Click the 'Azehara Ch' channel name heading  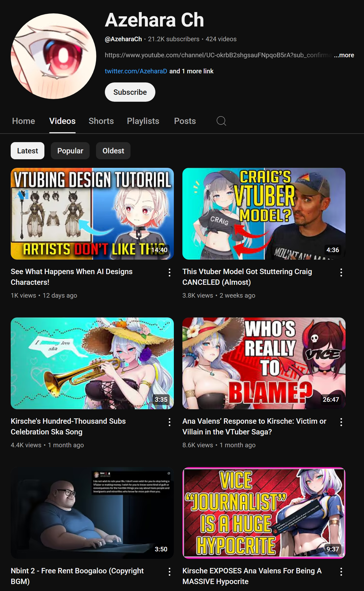[x=154, y=20]
